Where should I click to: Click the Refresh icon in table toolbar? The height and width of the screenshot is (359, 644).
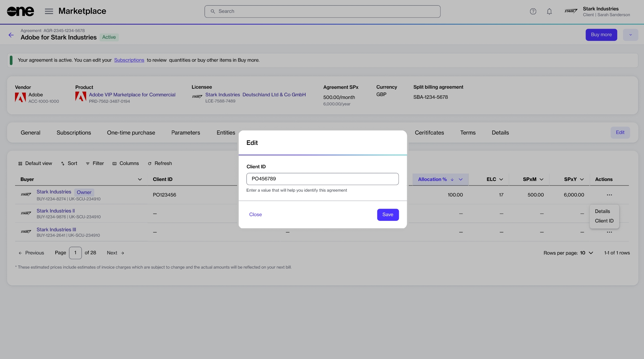[150, 164]
